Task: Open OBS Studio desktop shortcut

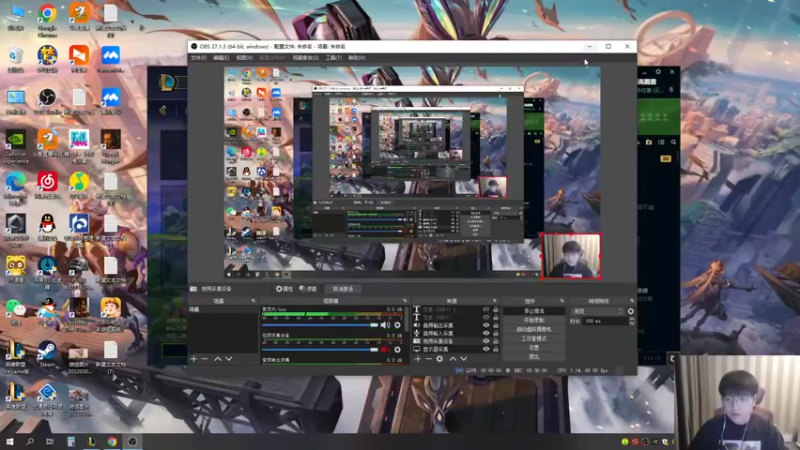Action: tap(47, 102)
